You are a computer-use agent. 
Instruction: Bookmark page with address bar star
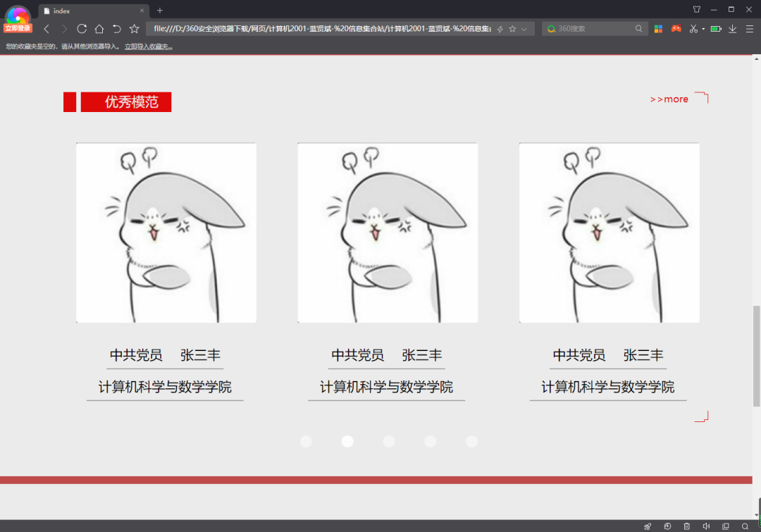[512, 29]
